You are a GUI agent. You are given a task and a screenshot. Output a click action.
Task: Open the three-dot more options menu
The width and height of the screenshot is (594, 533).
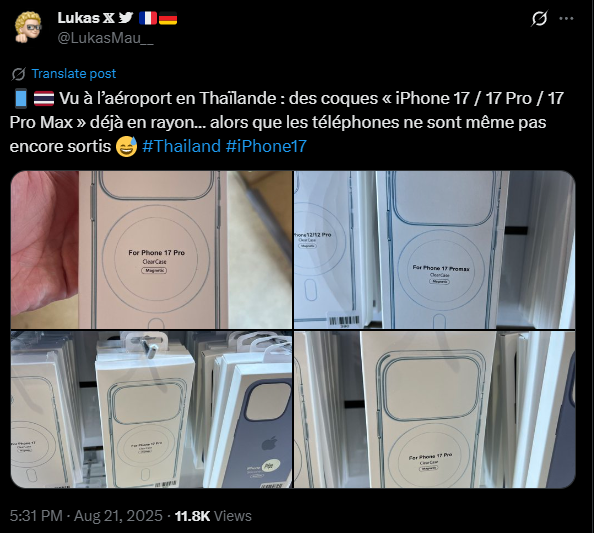tap(566, 18)
